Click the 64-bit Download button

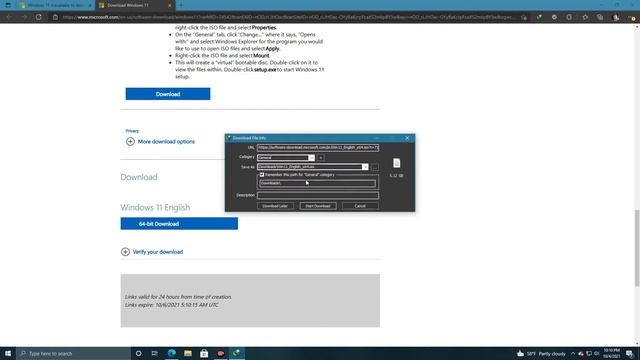point(179,224)
